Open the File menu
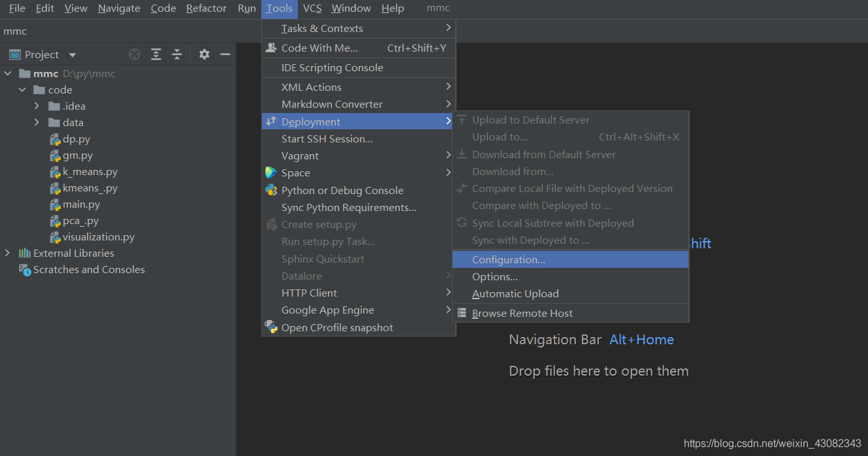868x456 pixels. [x=17, y=8]
